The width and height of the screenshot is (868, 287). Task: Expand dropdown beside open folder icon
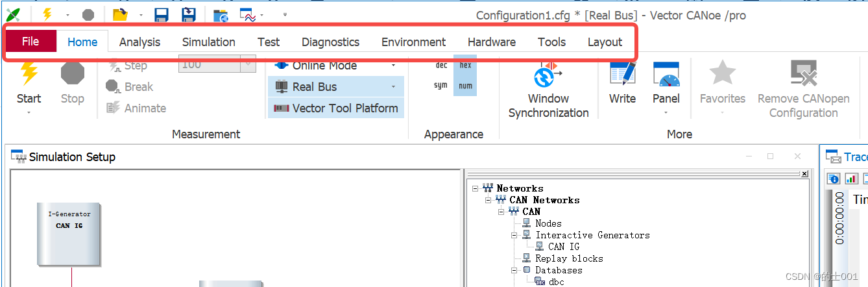click(x=141, y=14)
